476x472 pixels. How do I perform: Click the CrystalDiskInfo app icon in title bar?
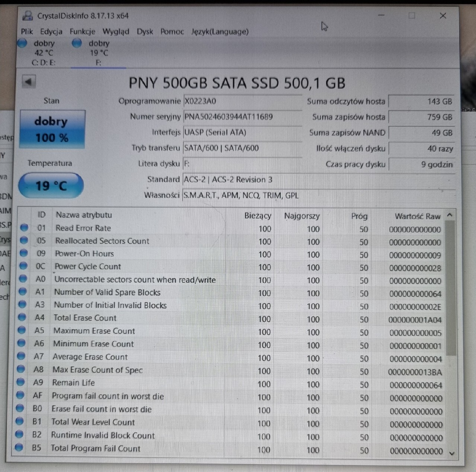28,16
